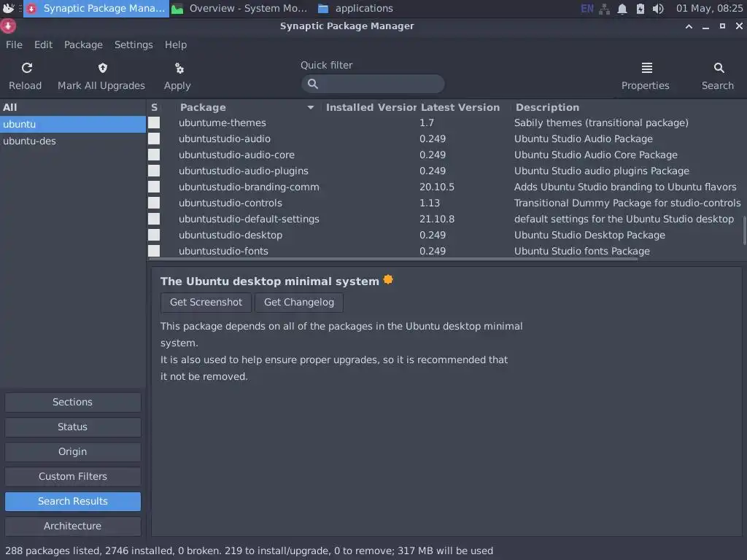
Task: Toggle status checkbox for ubuntume-themes
Action: click(x=154, y=122)
